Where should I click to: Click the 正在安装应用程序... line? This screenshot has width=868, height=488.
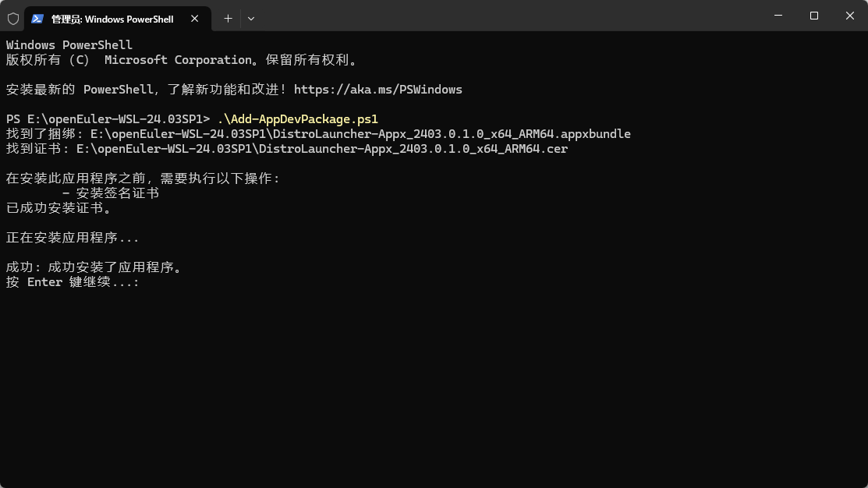pyautogui.click(x=73, y=238)
